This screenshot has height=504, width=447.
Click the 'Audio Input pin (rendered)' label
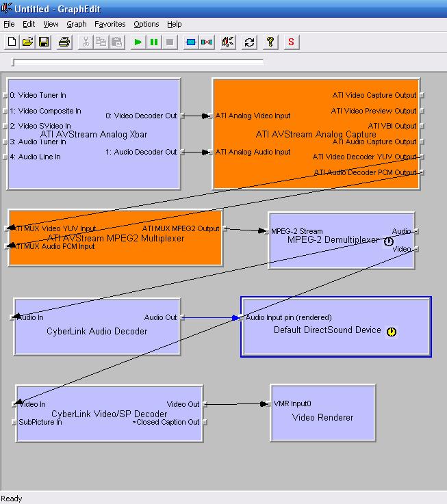click(x=289, y=317)
